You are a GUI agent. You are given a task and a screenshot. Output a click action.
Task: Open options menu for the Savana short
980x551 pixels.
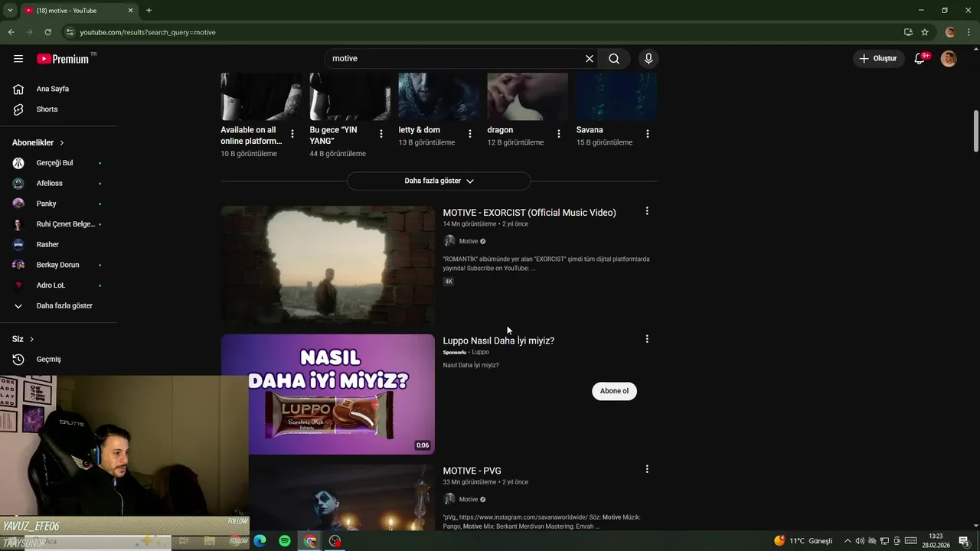coord(648,134)
